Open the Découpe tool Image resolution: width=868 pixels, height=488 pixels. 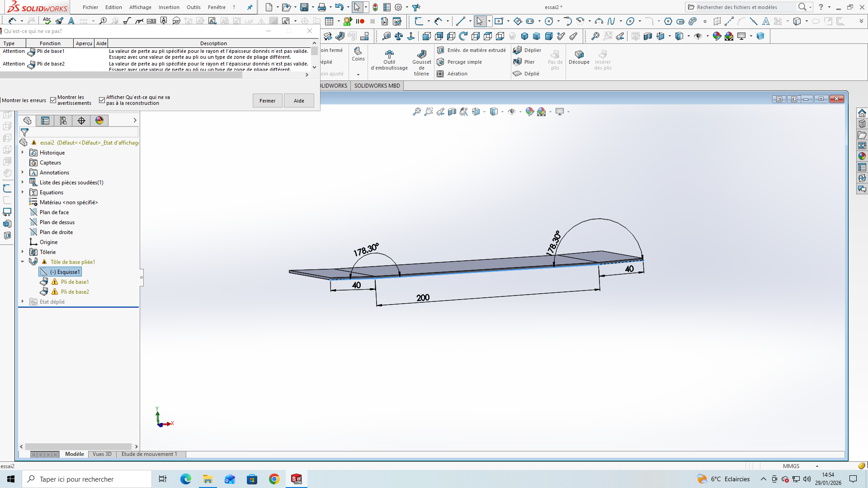[579, 57]
